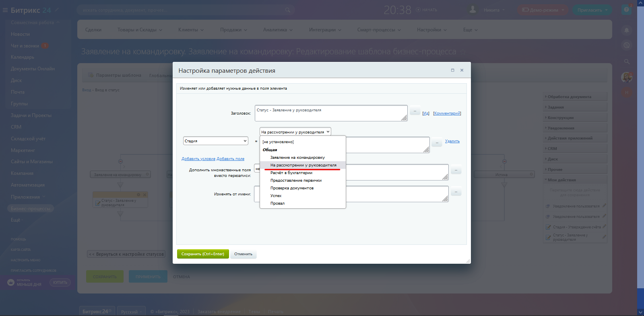Click the [Ид] link
The width and height of the screenshot is (644, 316).
pos(426,113)
